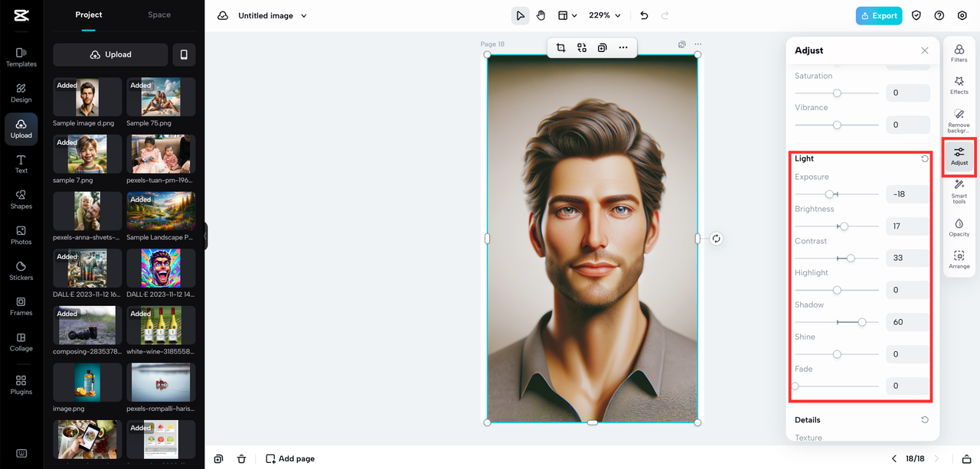
Task: Click the duplicate icon in floating toolbar
Action: pos(603,47)
